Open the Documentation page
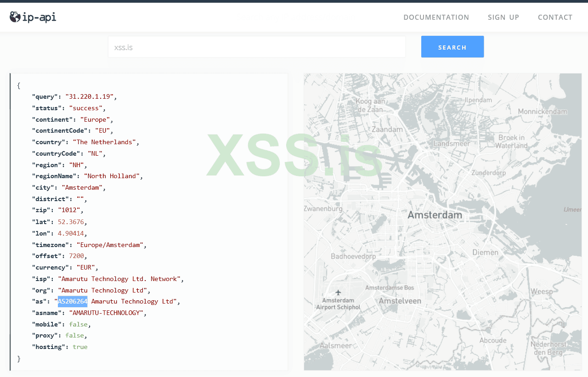Image resolution: width=588 pixels, height=377 pixels. (x=436, y=17)
